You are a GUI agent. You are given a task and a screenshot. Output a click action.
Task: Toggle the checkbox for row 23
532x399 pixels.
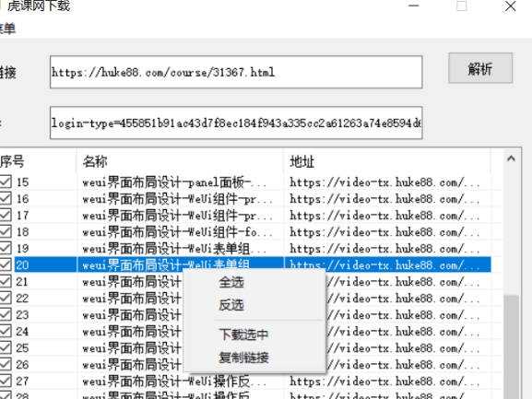[x=6, y=314]
